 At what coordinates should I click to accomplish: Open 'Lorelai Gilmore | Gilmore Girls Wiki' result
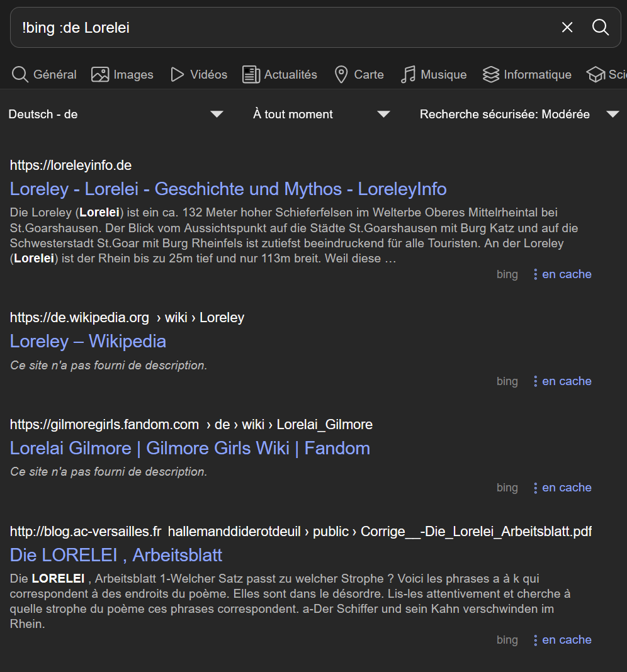tap(190, 448)
